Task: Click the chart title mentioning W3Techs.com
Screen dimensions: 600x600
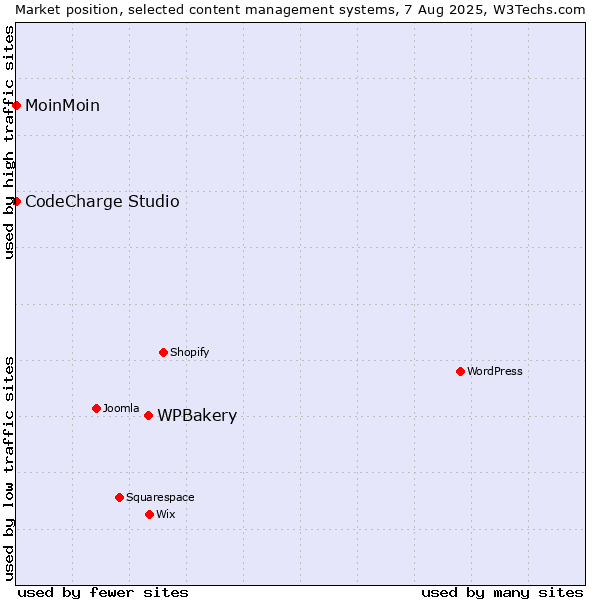Action: (x=300, y=10)
